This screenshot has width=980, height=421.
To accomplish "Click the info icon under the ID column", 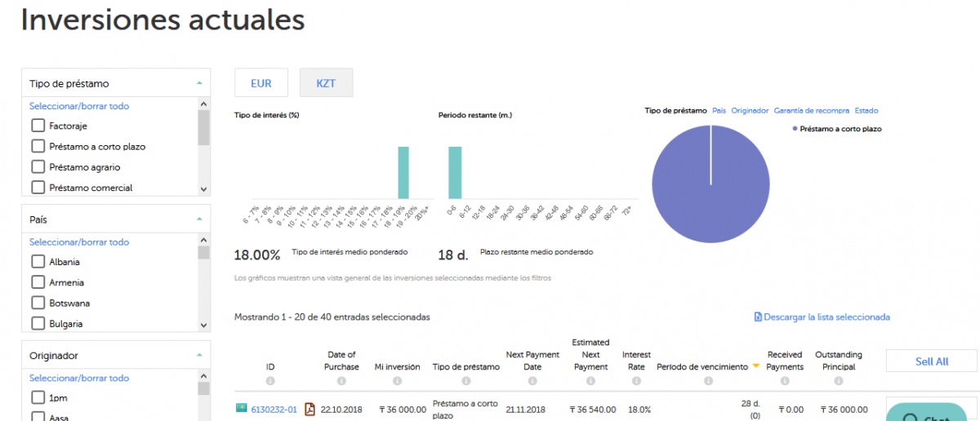I will pos(270,381).
